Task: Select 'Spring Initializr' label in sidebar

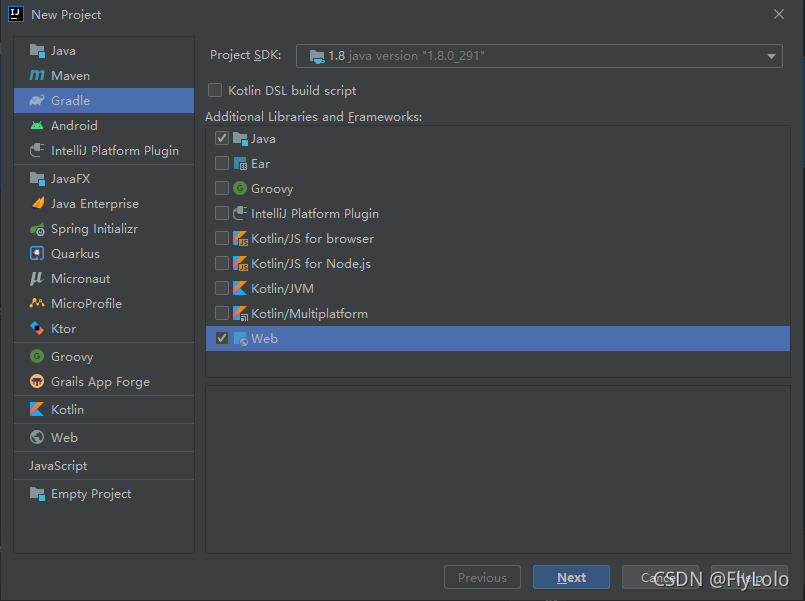Action: point(94,229)
